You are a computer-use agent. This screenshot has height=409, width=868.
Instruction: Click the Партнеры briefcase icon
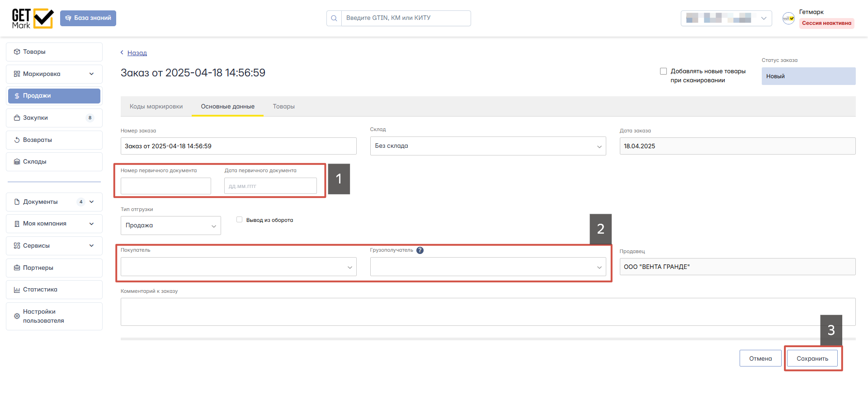(x=17, y=268)
